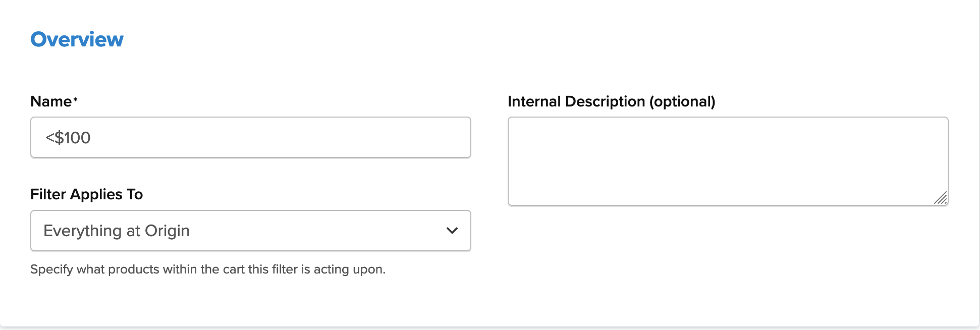
Task: Click the word "Internal" in the description label
Action: (x=534, y=101)
